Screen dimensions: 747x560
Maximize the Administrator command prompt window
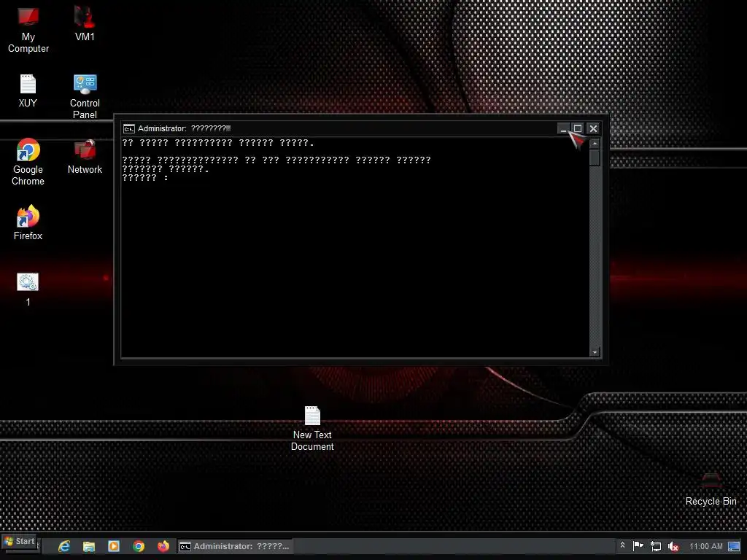578,128
